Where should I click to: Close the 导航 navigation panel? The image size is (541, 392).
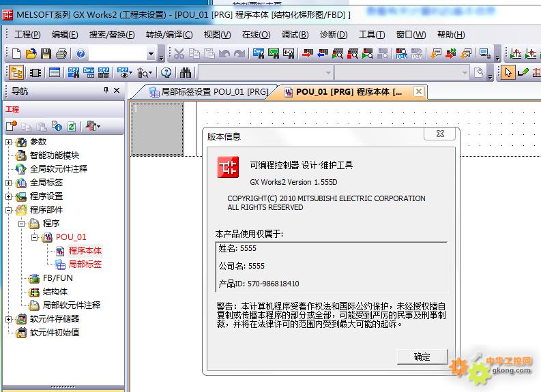[117, 90]
